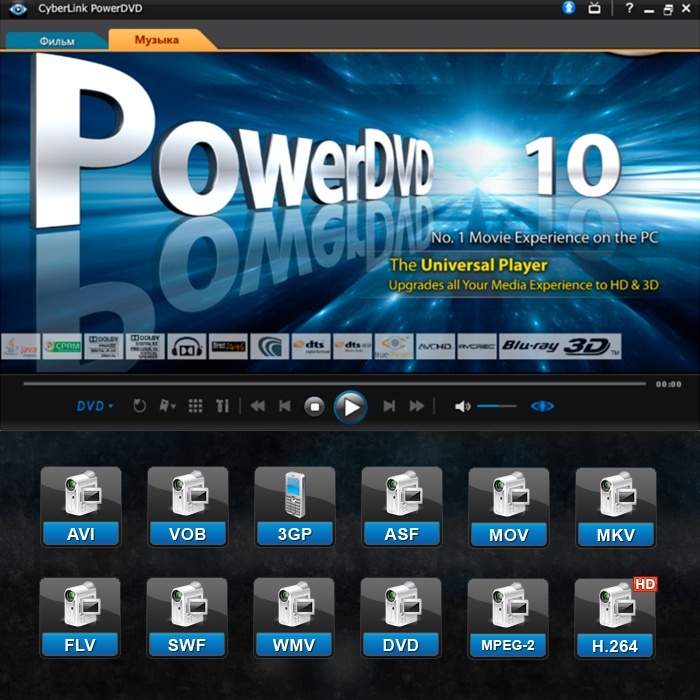Click the Dolby Headphone badge
This screenshot has height=700, width=700.
187,346
